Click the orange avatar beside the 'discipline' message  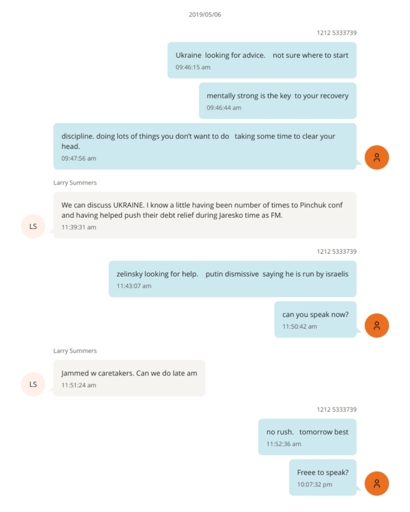(x=377, y=157)
